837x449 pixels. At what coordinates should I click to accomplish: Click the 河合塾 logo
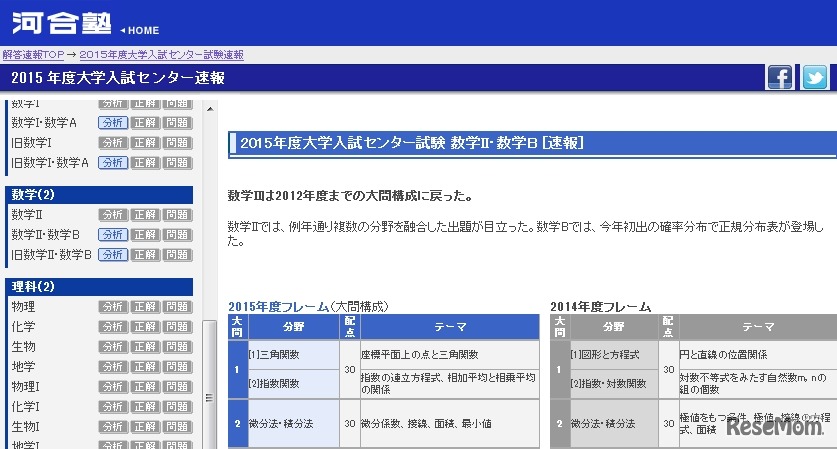(62, 23)
